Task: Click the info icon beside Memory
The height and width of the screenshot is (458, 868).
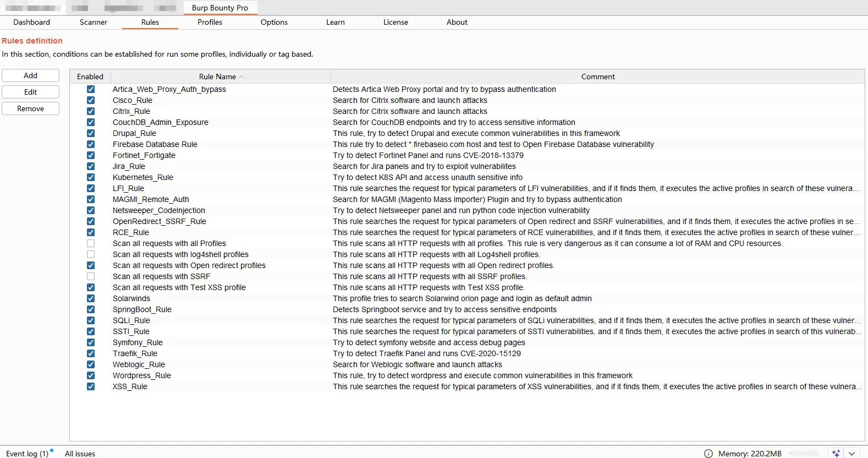Action: click(708, 454)
